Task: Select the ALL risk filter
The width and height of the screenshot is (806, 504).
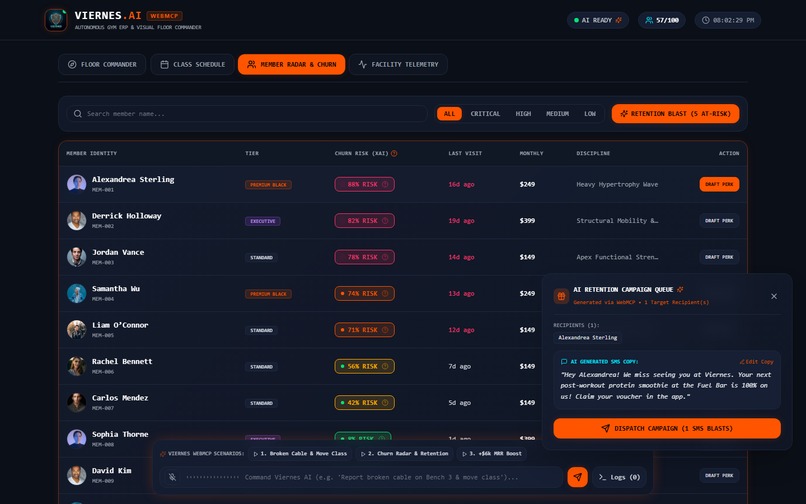Action: pos(449,114)
